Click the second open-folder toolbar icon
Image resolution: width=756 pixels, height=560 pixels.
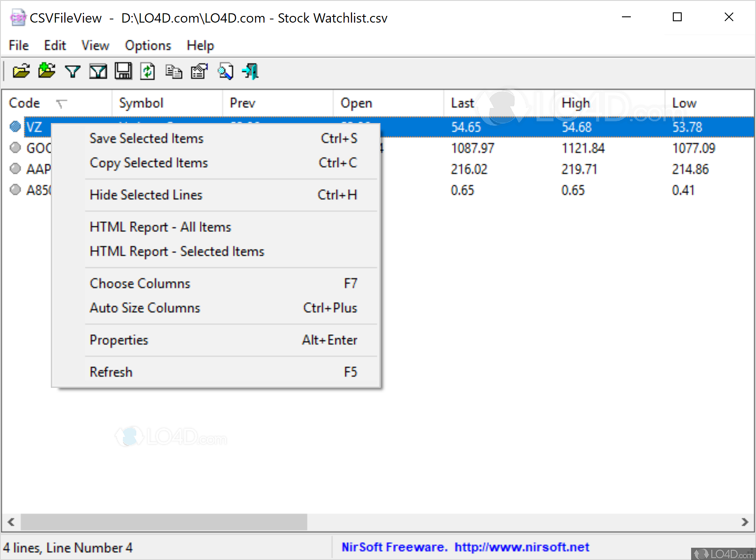47,71
